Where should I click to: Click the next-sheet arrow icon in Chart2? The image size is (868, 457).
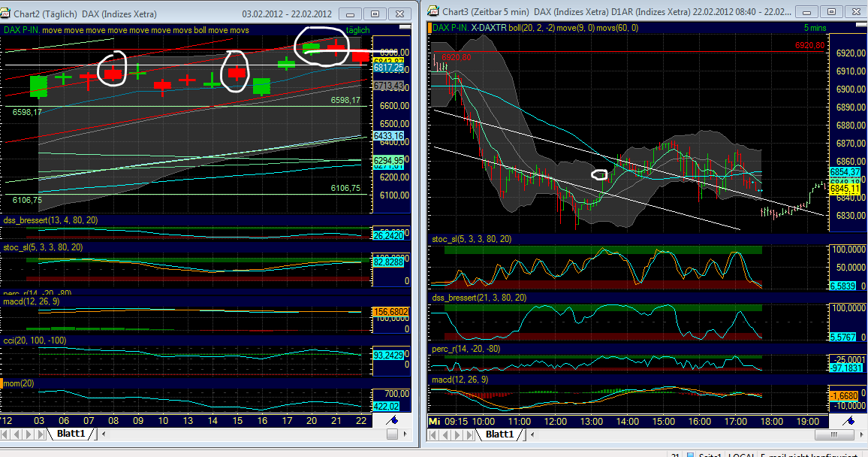click(x=29, y=434)
